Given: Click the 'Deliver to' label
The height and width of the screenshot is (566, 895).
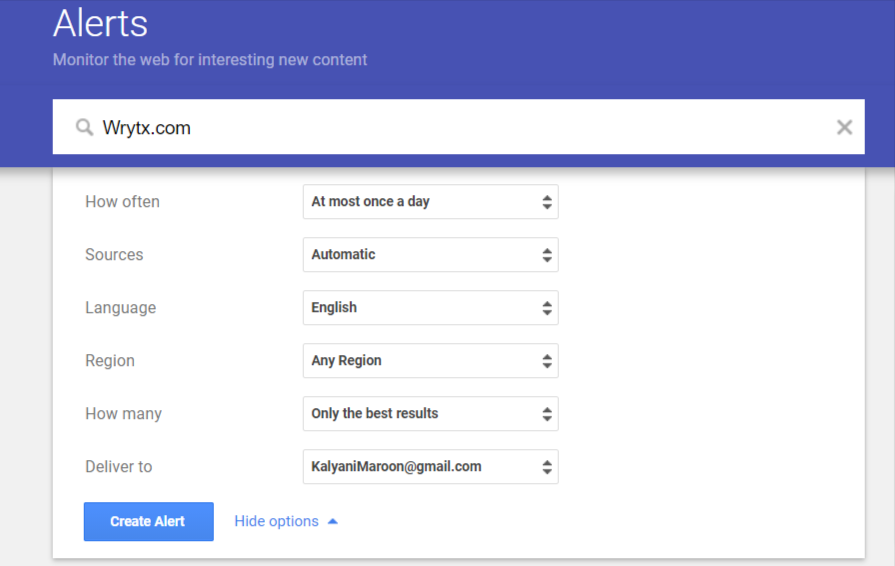Looking at the screenshot, I should tap(118, 467).
